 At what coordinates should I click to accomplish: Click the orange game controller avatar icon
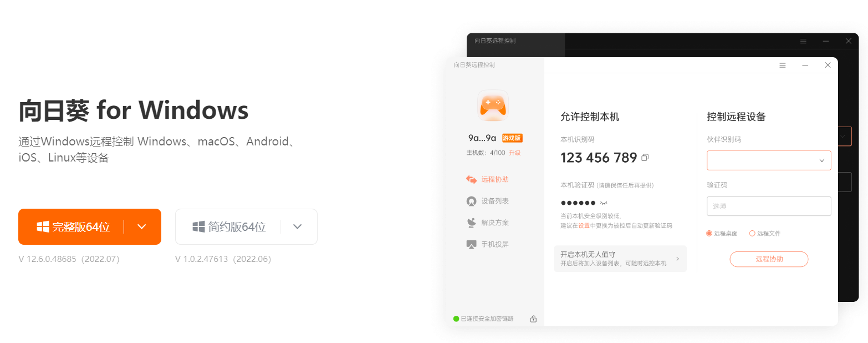click(493, 105)
